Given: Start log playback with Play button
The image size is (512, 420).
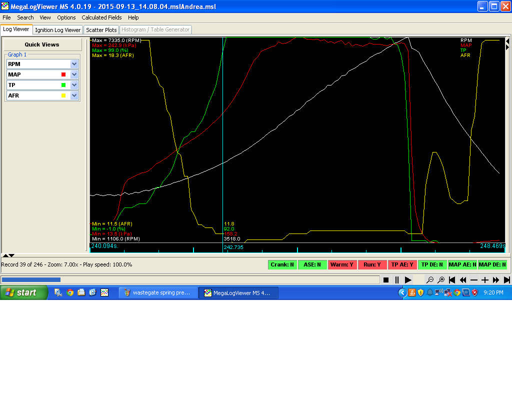Looking at the screenshot, I should 408,280.
